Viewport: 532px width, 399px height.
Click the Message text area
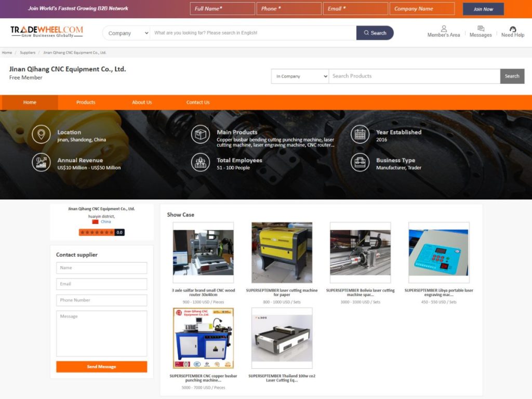pos(101,334)
